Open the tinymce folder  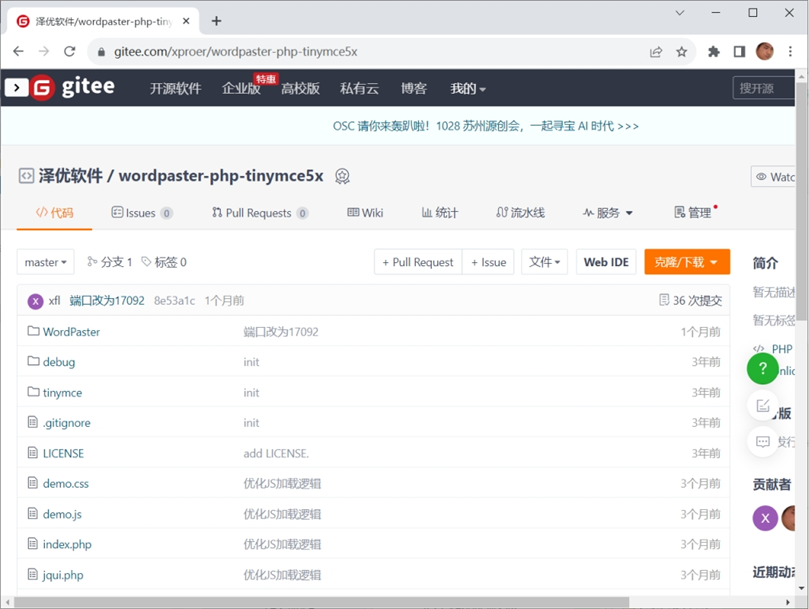click(x=62, y=393)
